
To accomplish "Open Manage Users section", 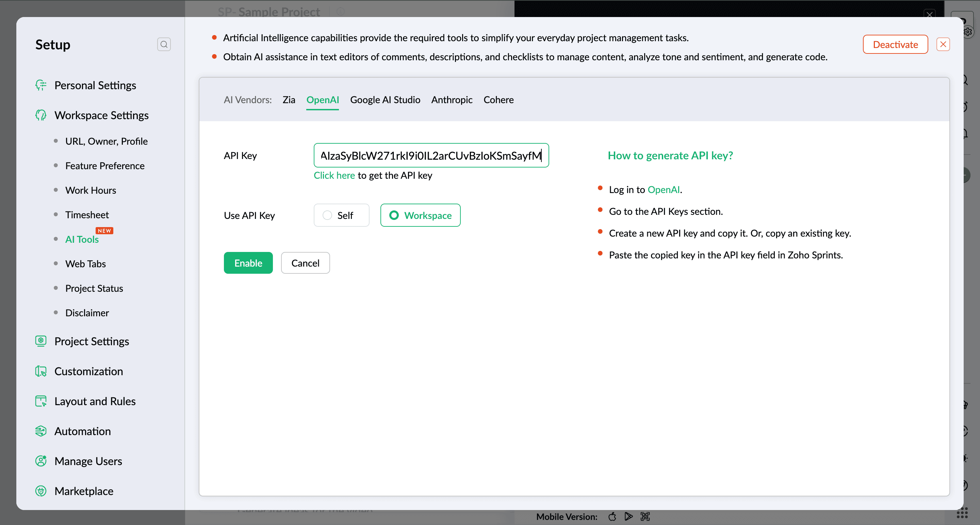I will pos(88,461).
